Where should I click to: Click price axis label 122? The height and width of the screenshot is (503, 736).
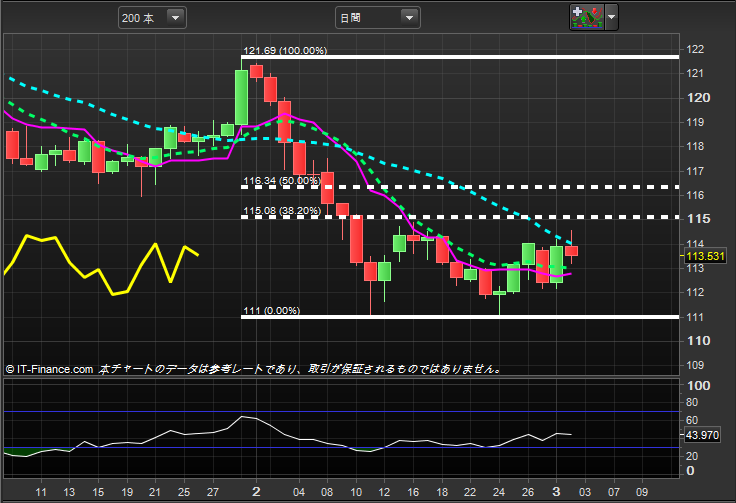[695, 49]
